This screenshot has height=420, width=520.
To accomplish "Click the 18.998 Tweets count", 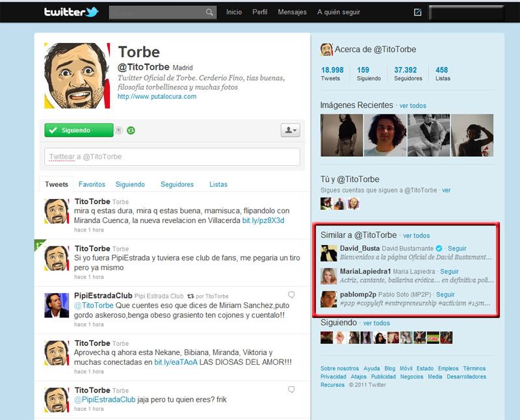I will (x=332, y=73).
